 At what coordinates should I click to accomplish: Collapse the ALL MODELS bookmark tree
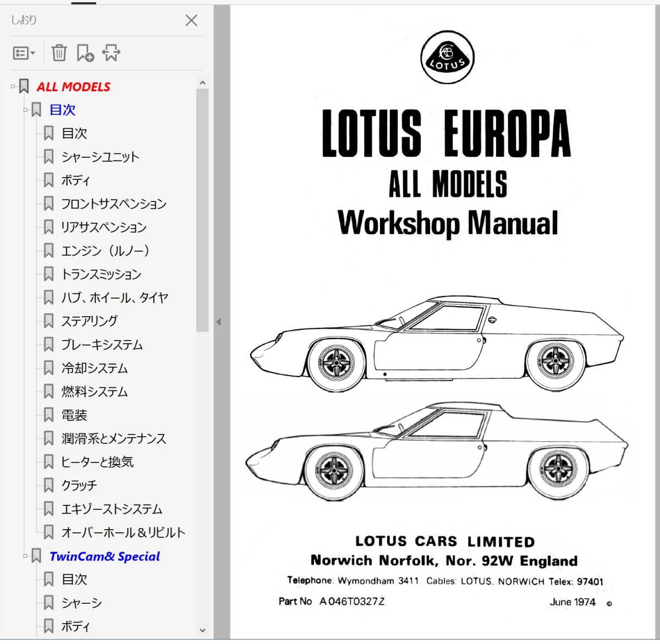[x=13, y=86]
